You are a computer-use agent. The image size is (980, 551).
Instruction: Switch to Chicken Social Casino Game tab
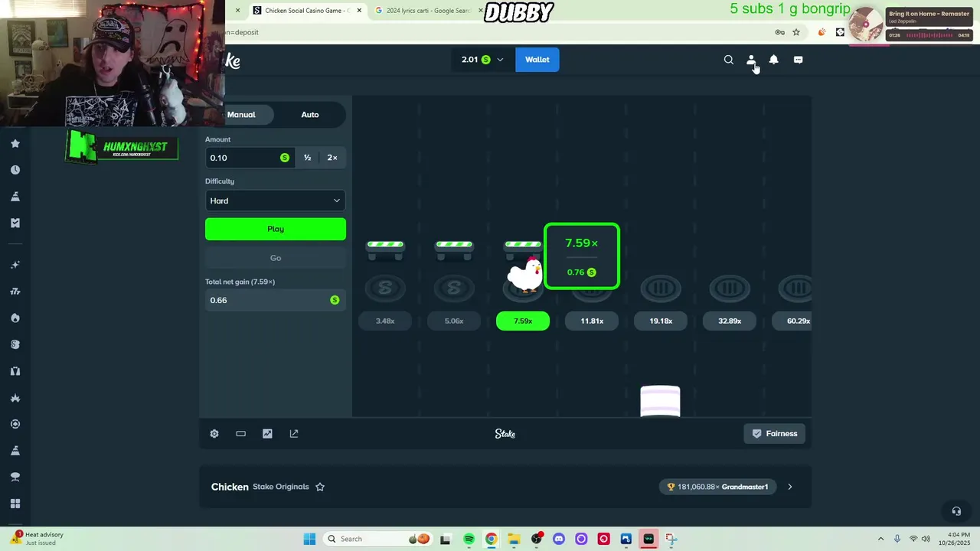(x=302, y=11)
